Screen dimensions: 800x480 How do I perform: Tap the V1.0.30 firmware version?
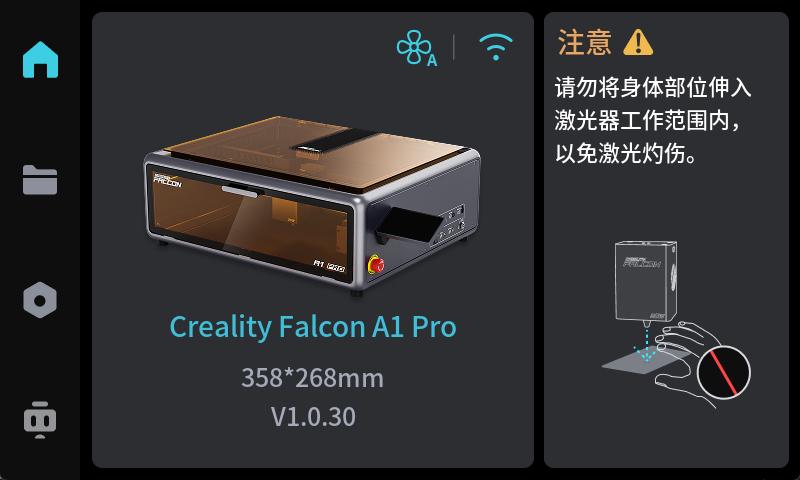313,417
